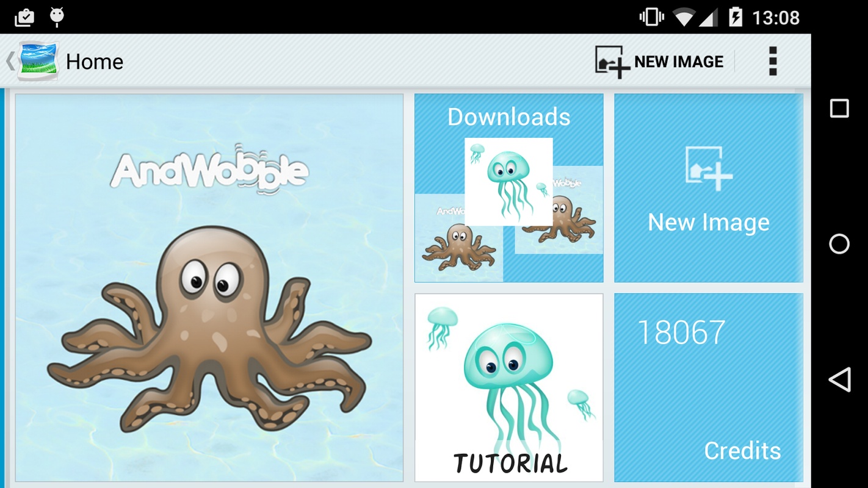Tap the back chevron beside the app icon
868x488 pixels.
9,61
